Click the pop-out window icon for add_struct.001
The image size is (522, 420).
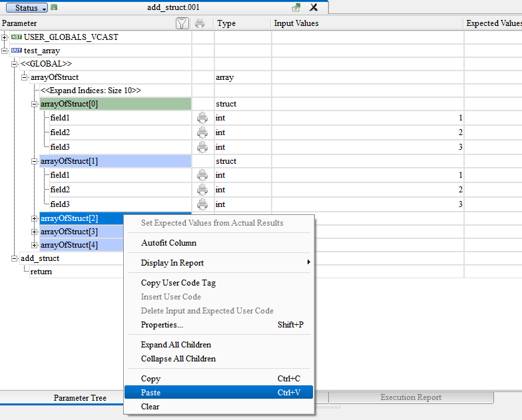click(296, 7)
